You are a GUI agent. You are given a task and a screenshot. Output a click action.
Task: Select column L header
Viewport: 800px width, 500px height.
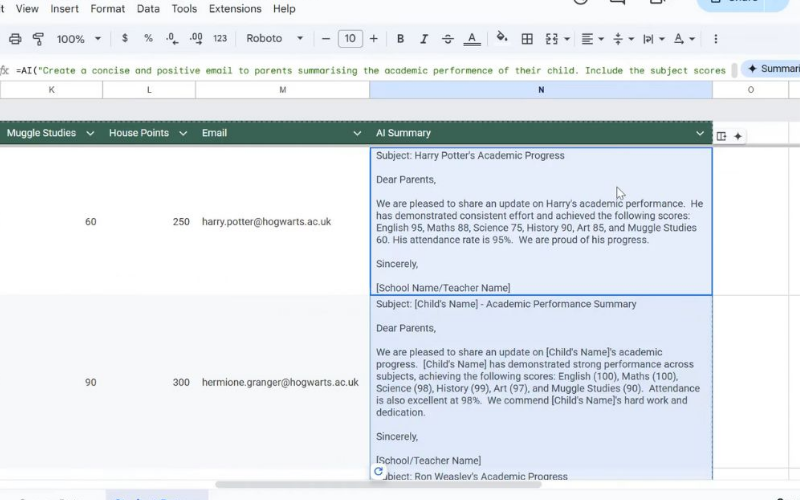click(x=149, y=90)
